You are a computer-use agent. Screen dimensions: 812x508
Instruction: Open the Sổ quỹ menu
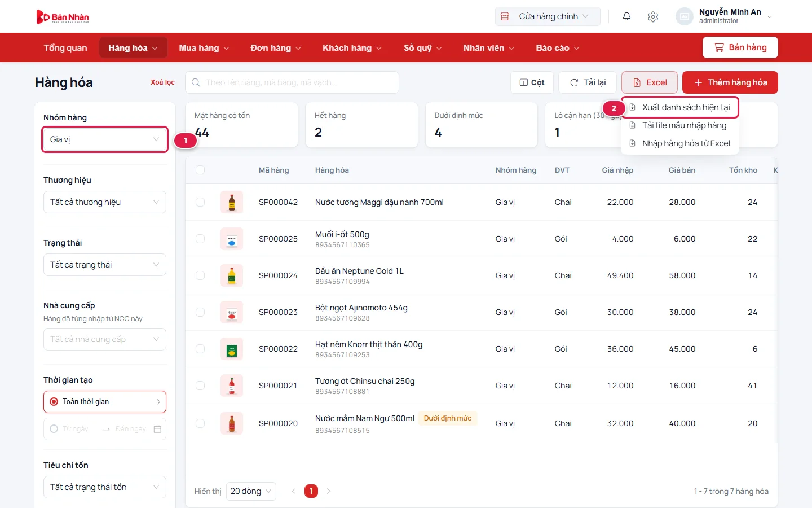pos(423,48)
